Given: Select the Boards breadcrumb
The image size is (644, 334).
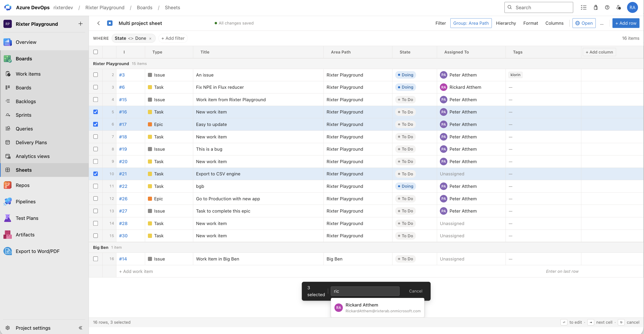Looking at the screenshot, I should click(144, 8).
